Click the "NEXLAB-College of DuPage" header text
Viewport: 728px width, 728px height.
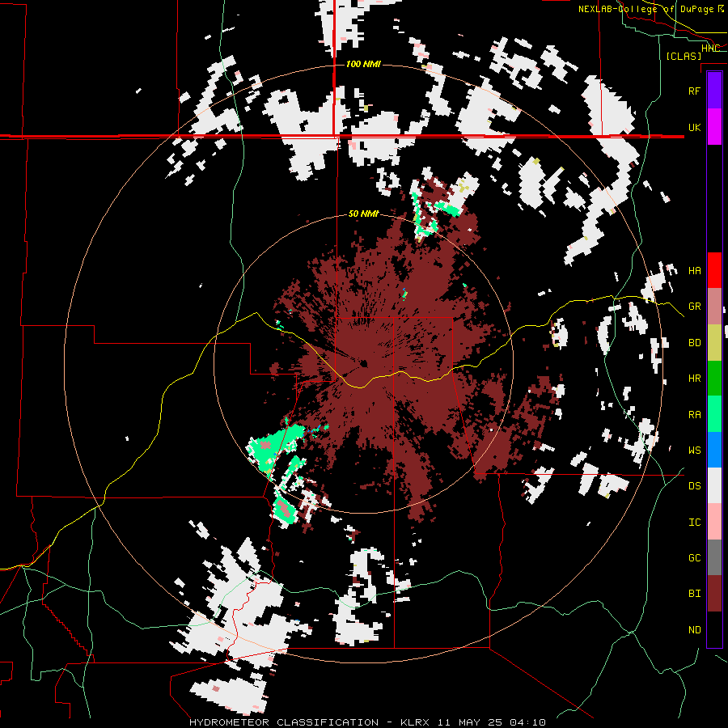point(645,9)
